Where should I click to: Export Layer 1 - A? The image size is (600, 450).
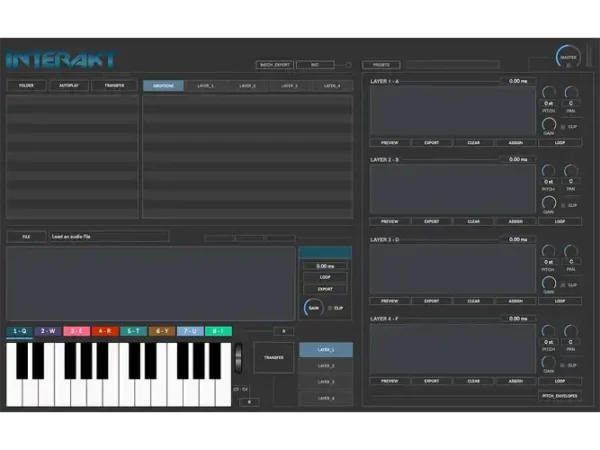(x=432, y=143)
